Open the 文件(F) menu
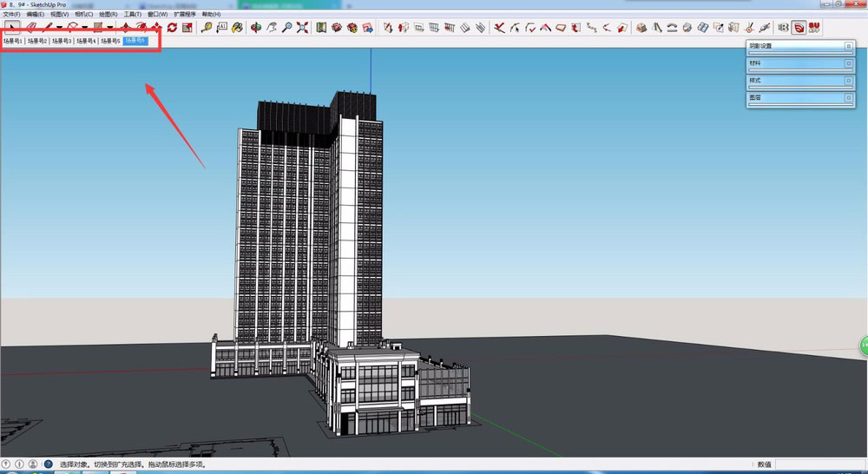868x474 pixels. (11, 15)
